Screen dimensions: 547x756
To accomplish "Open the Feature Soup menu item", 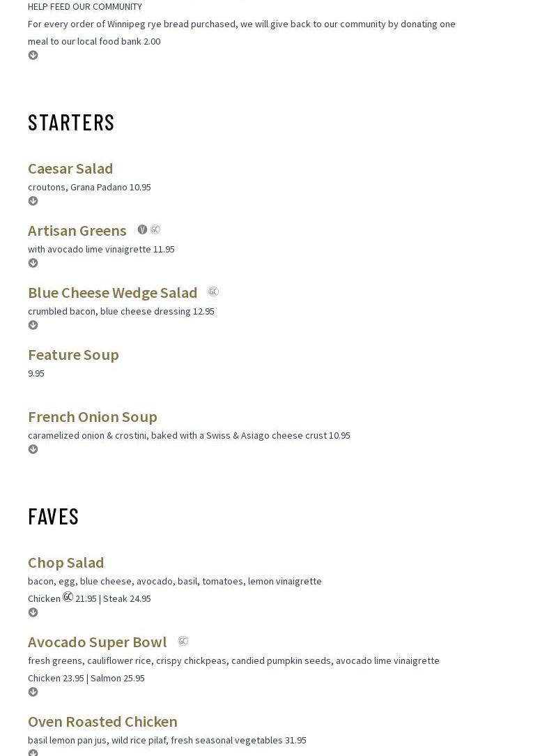I will pyautogui.click(x=73, y=354).
